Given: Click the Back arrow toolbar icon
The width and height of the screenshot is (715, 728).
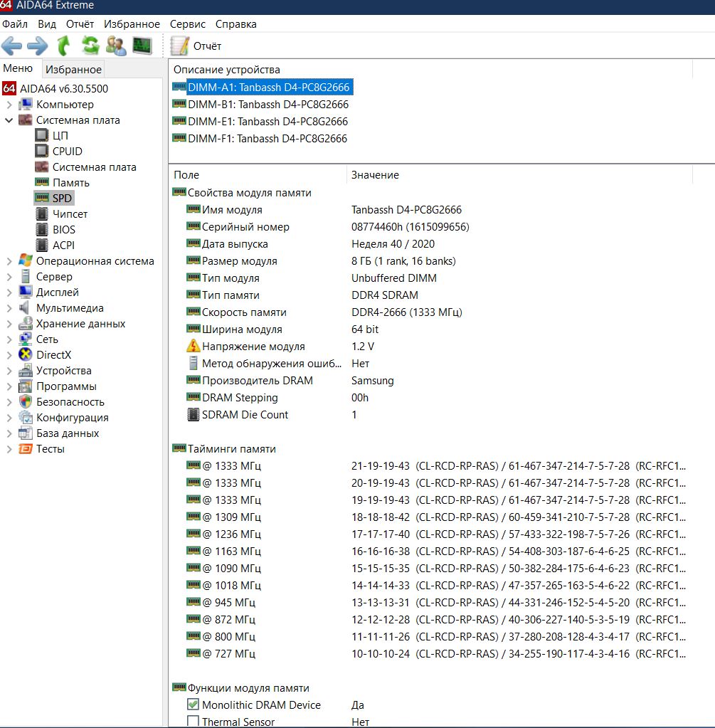Looking at the screenshot, I should pos(11,46).
